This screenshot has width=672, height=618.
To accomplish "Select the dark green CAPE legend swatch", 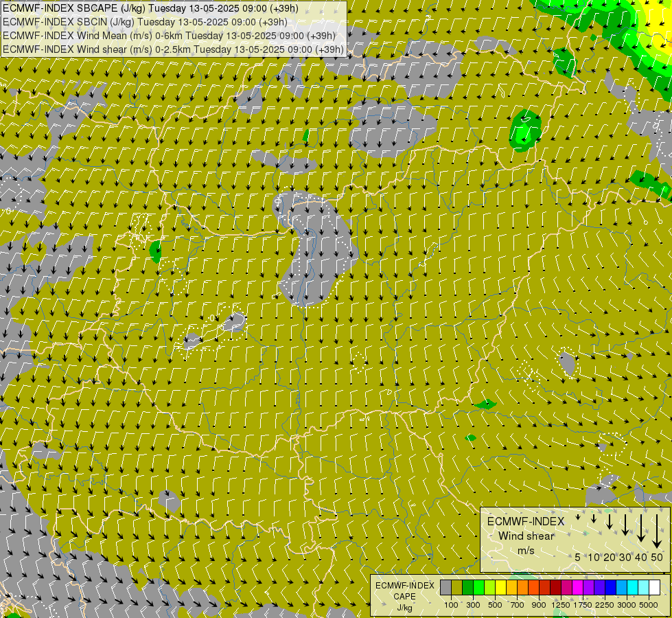I will pos(468,588).
